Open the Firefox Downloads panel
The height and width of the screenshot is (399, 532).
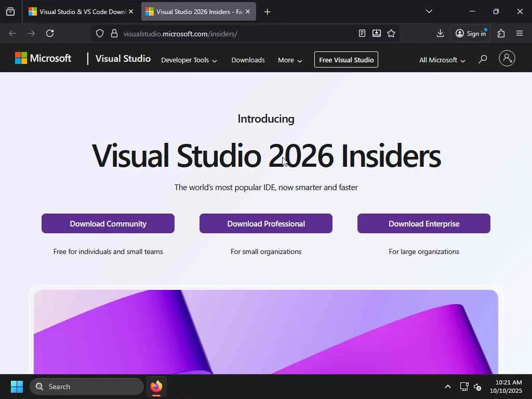tap(440, 33)
